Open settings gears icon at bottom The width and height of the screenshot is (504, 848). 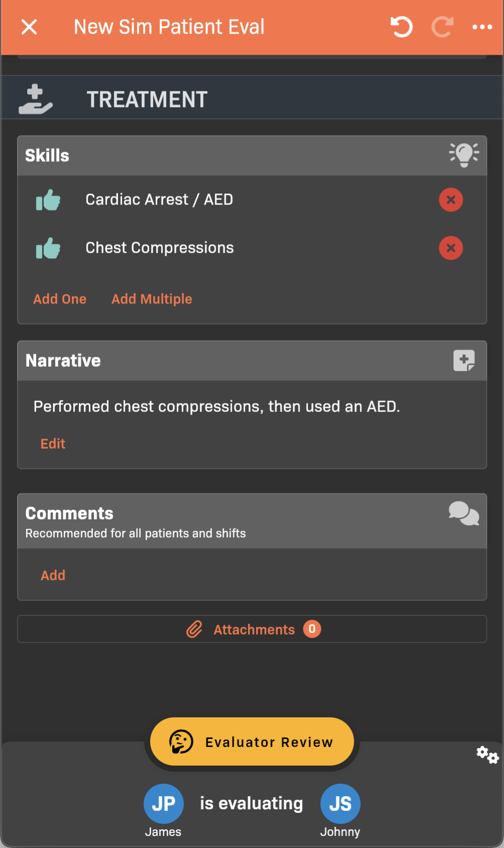[487, 755]
